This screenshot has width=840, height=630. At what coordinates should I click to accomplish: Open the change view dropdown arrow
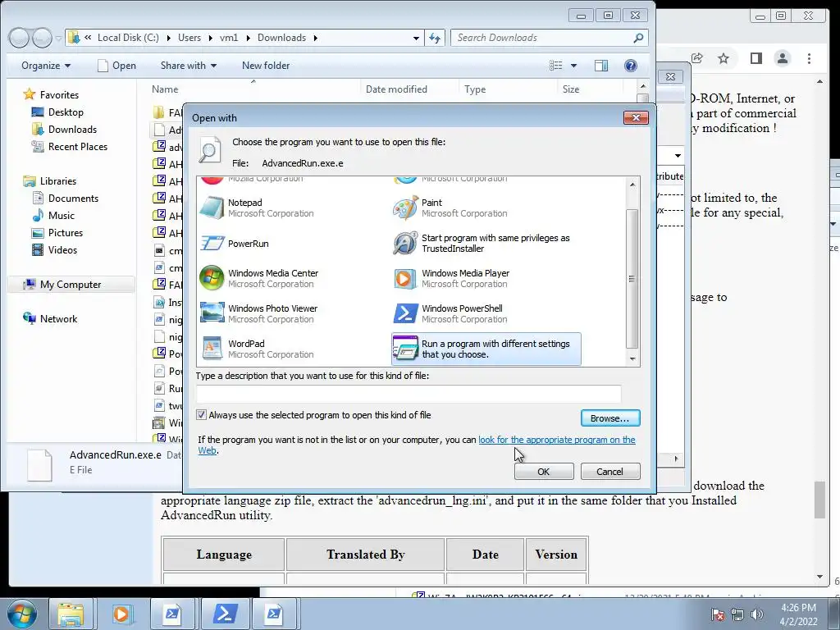tap(573, 66)
